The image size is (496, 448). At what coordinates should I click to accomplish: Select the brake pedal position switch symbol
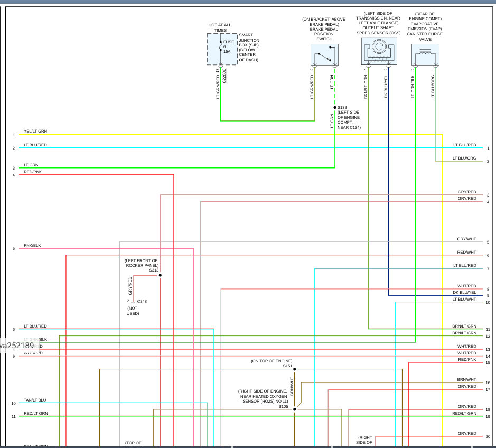[x=324, y=54]
